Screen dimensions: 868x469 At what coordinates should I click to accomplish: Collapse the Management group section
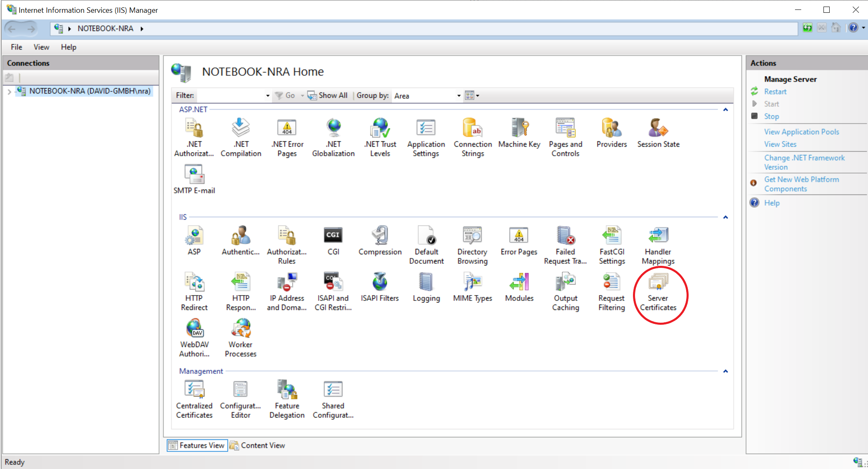point(725,371)
